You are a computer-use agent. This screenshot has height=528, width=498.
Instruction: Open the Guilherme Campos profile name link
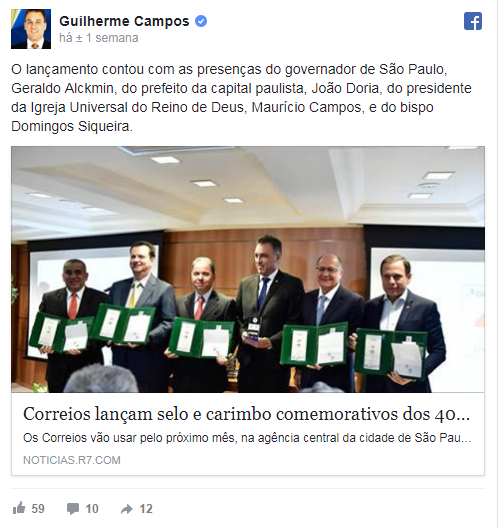(x=124, y=21)
